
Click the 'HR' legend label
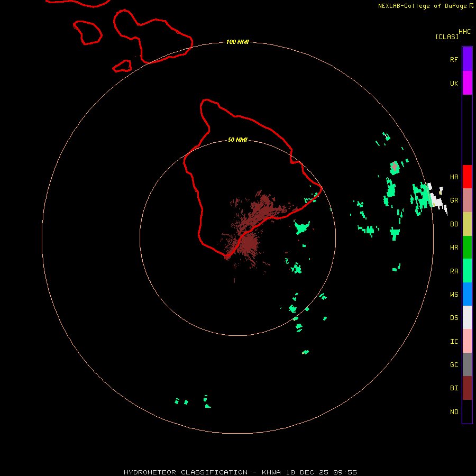tap(454, 248)
